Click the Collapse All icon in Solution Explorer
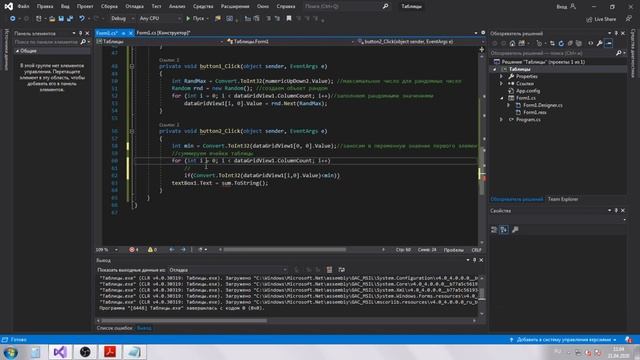The height and width of the screenshot is (360, 640). click(570, 43)
